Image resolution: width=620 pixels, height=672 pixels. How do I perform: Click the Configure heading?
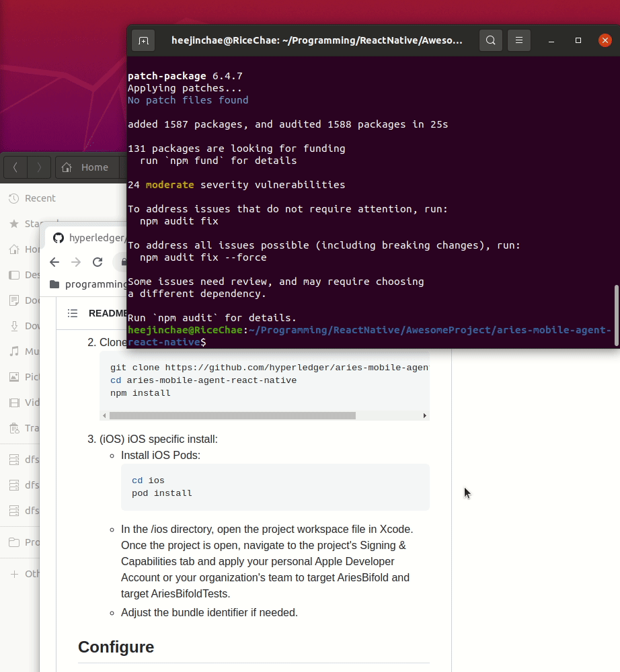coord(116,647)
